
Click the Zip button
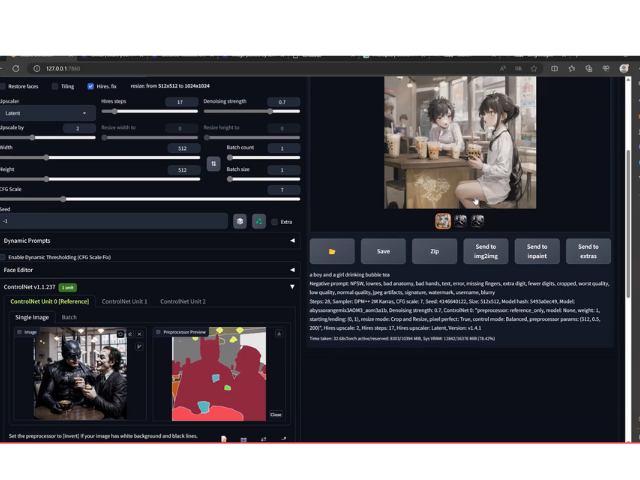pos(435,251)
